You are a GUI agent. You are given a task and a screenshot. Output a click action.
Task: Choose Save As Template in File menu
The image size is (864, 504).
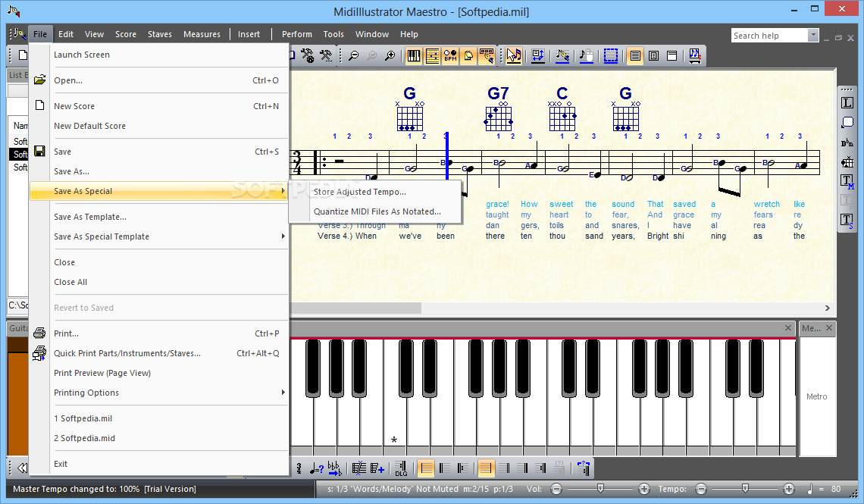click(x=159, y=217)
